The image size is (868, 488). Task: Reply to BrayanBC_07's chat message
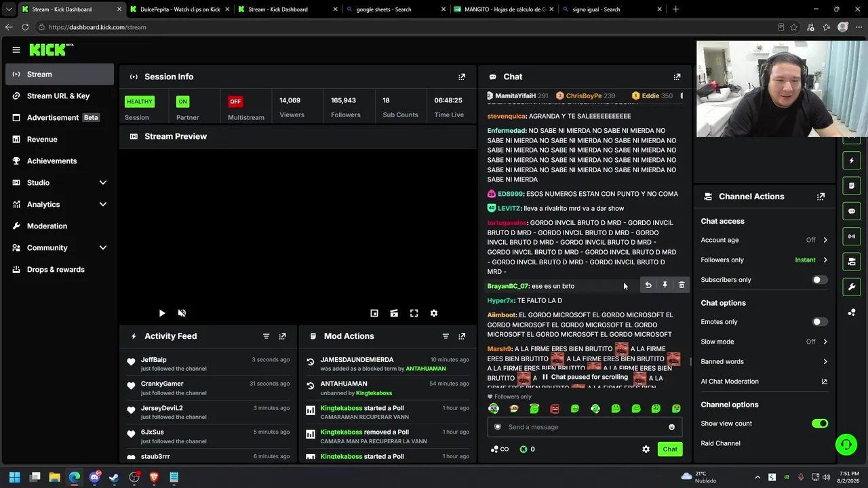pos(648,285)
